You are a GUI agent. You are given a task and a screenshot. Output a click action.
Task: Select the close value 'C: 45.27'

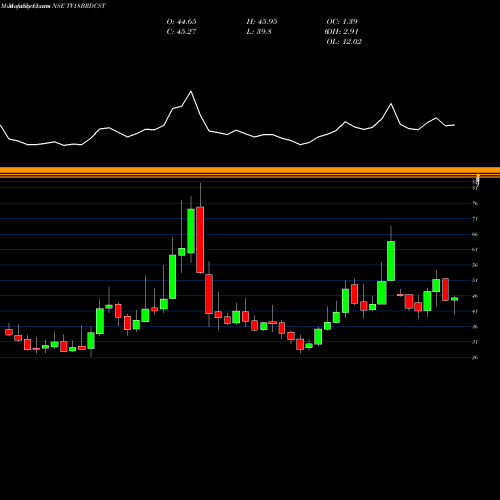pos(181,32)
